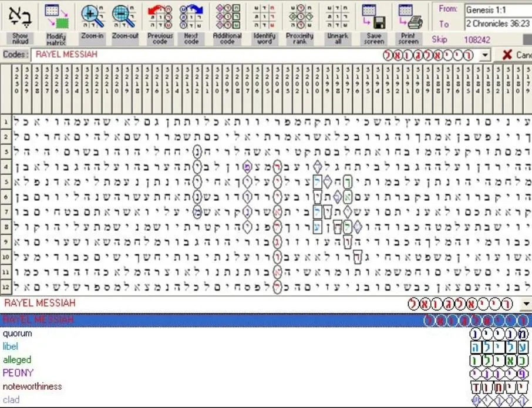Click the Skip value 108242

point(477,40)
